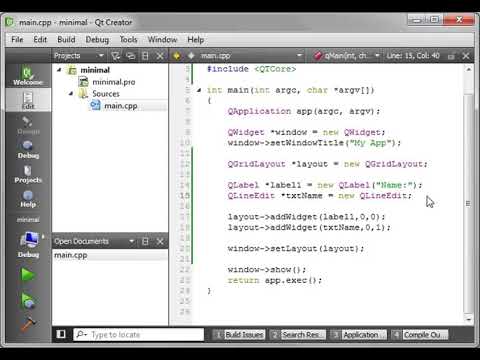Select the minimal.pro file icon
The image size is (480, 360).
[83, 82]
